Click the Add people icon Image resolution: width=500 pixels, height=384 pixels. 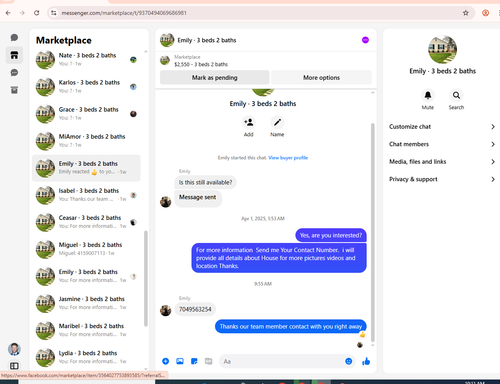pos(249,122)
